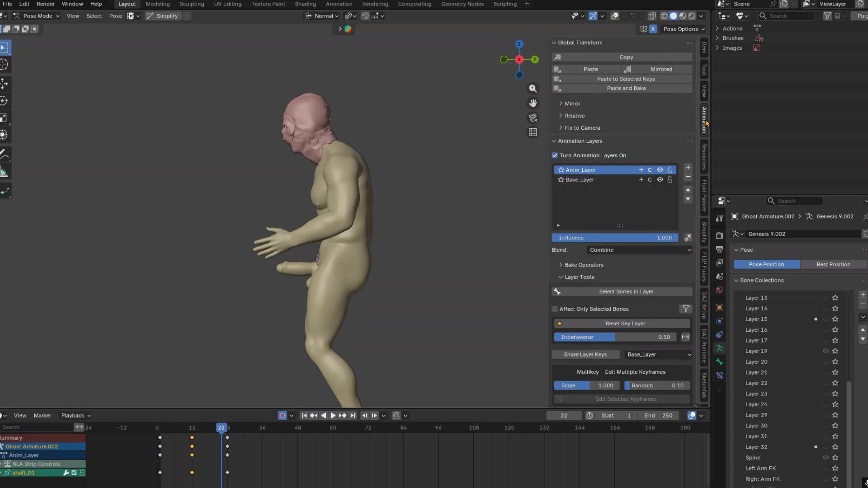
Task: Toggle the camera view icon
Action: [x=533, y=118]
